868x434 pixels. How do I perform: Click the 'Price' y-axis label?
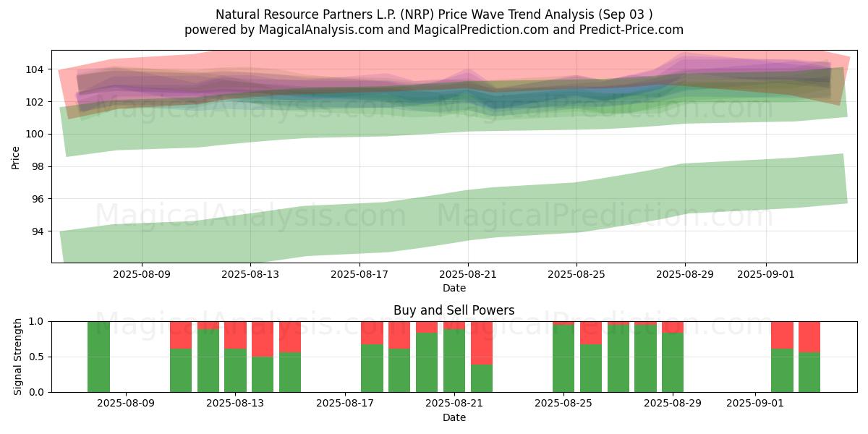click(16, 156)
